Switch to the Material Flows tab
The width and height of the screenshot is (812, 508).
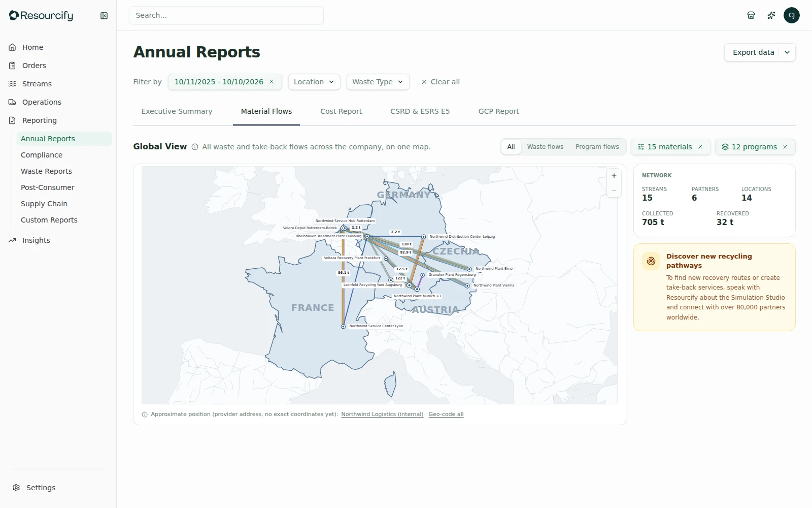[266, 111]
